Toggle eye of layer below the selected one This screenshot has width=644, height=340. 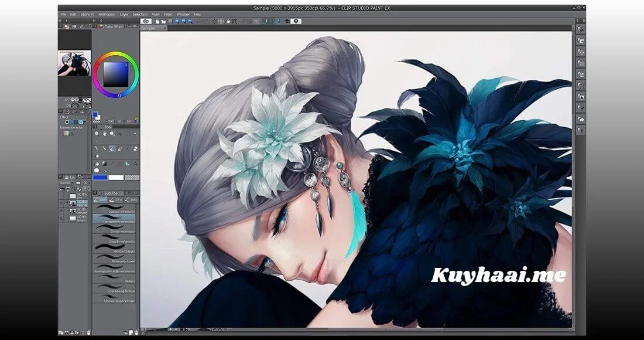point(61,211)
